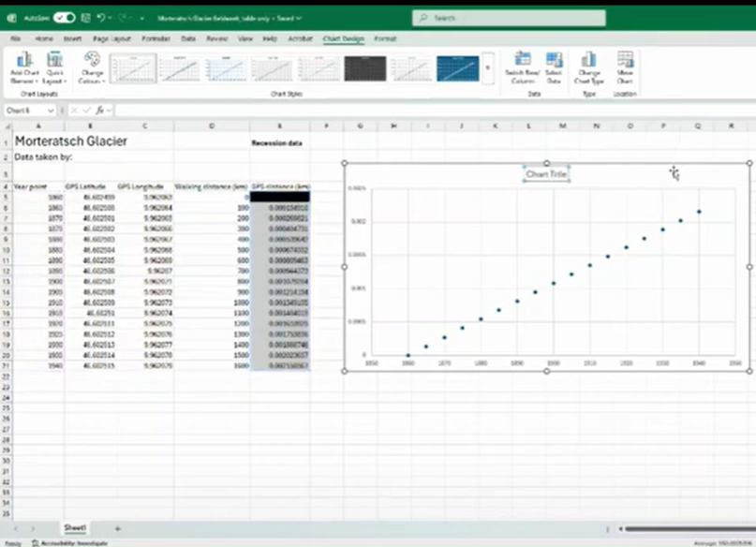Click Name Box showing Chart 6
Viewport: 756px width, 547px height.
25,111
